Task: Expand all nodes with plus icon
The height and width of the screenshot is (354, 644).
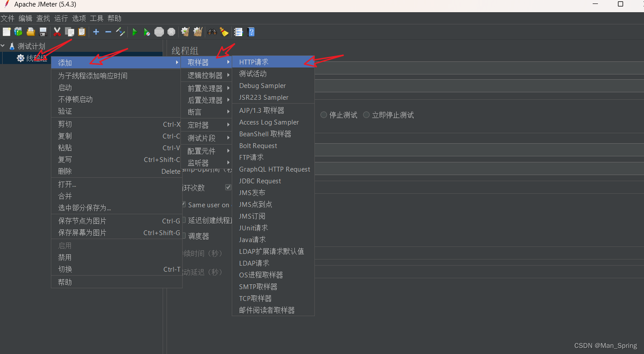Action: click(96, 32)
